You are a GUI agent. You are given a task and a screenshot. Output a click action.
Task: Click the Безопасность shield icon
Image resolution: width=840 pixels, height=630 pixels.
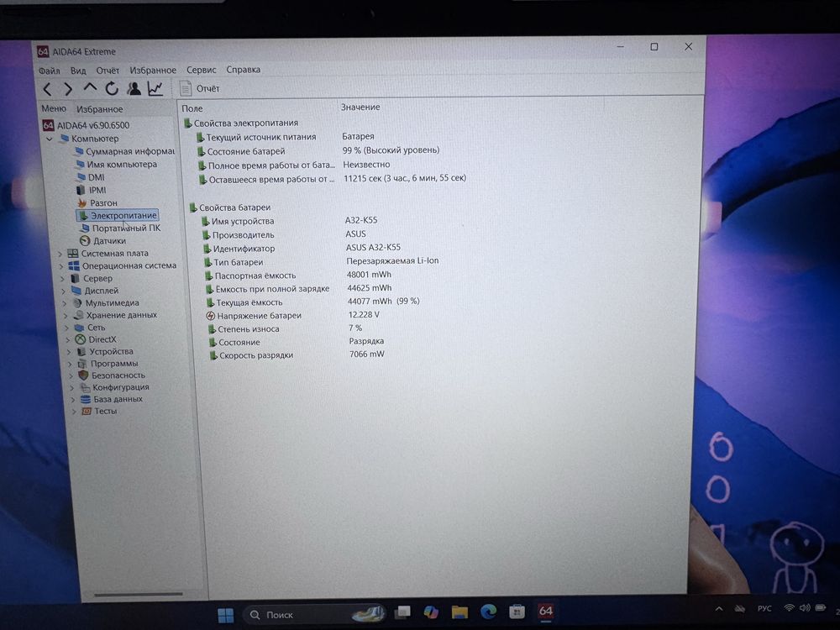pyautogui.click(x=83, y=375)
